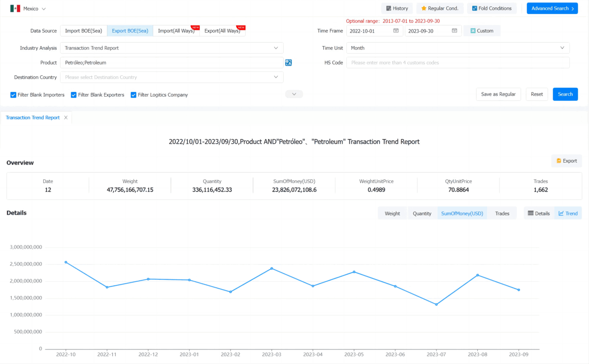Open Advanced Search
The image size is (589, 364).
click(552, 8)
